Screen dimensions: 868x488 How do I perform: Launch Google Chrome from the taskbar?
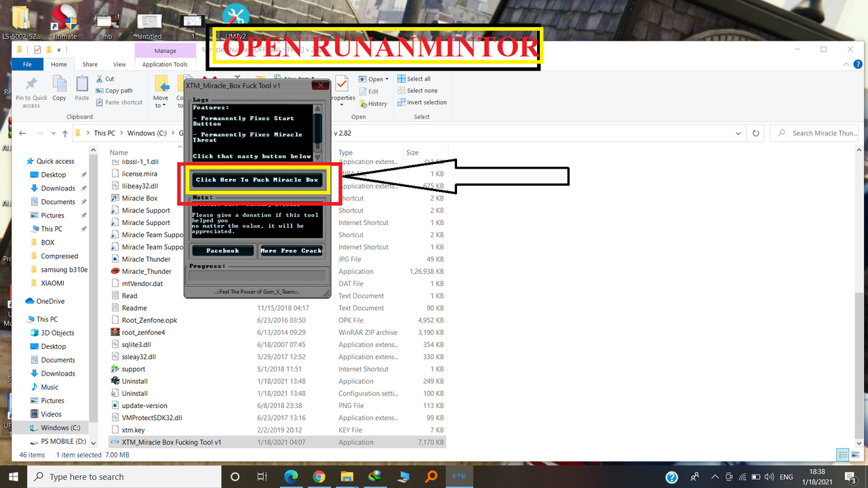319,476
